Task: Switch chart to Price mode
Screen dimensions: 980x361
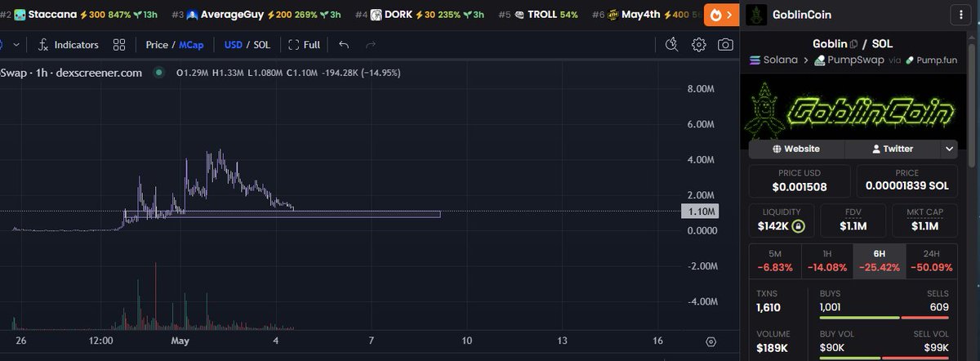Action: 157,45
